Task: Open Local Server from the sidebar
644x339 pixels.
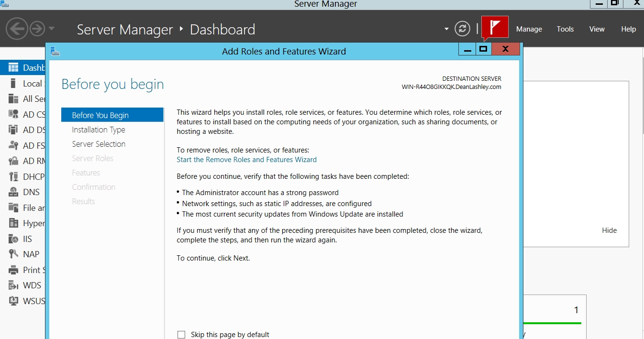Action: click(x=23, y=83)
